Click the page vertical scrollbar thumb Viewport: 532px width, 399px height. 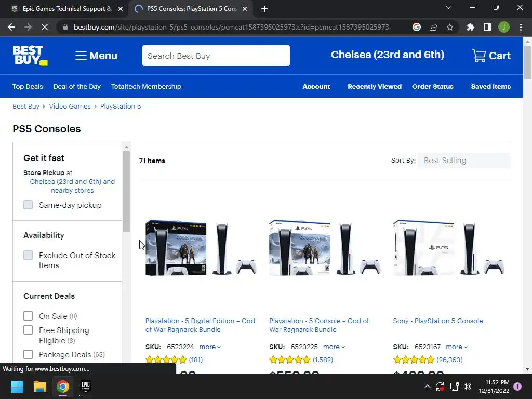(x=527, y=62)
